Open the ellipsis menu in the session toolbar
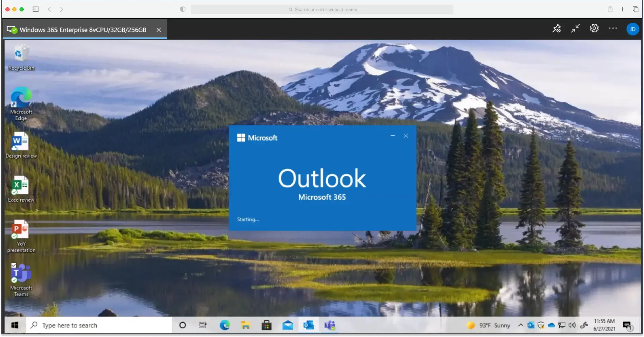The height and width of the screenshot is (337, 644). (613, 29)
